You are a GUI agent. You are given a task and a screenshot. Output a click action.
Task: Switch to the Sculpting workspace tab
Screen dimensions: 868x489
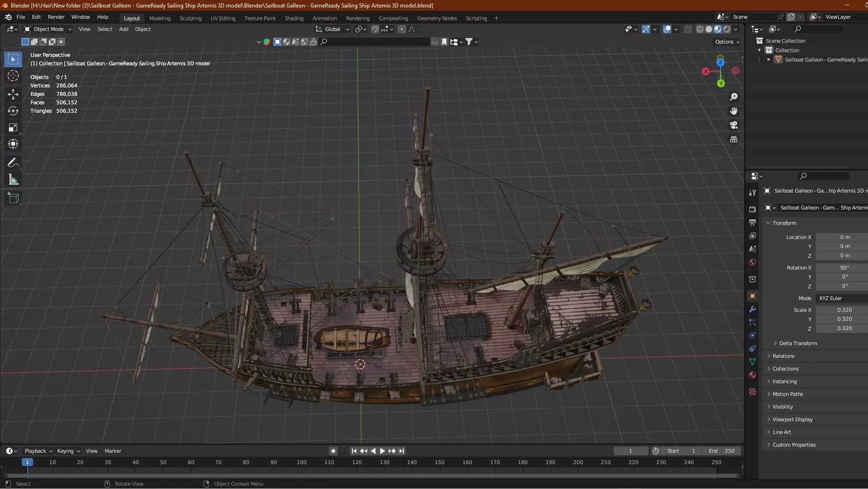point(191,18)
